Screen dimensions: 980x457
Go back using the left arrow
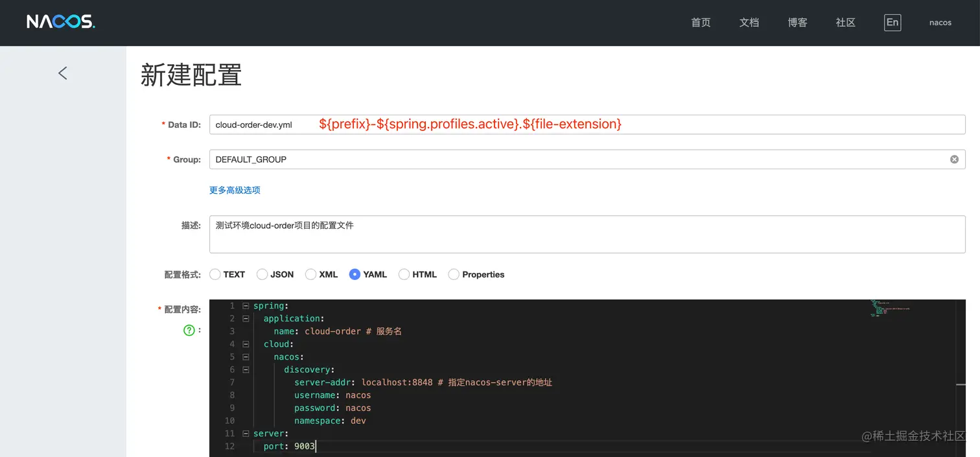point(63,73)
